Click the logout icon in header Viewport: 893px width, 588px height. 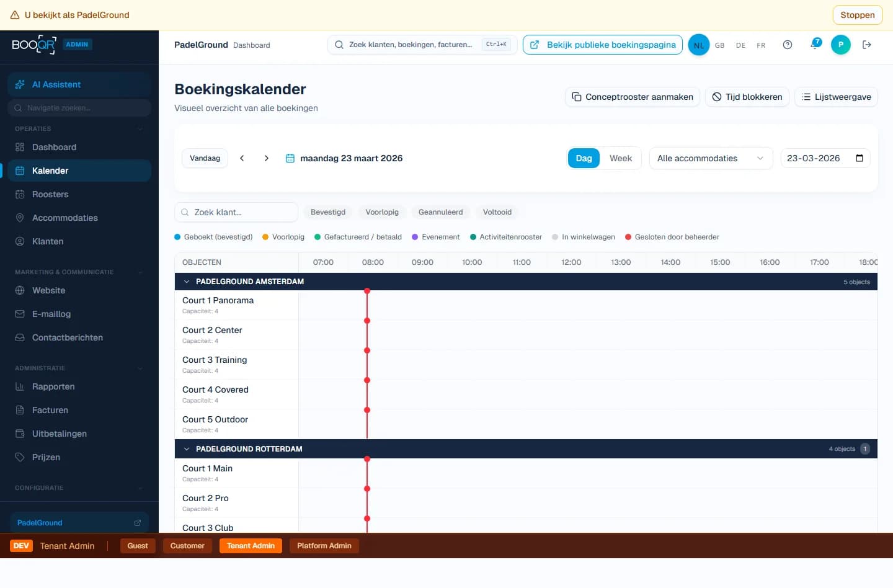(x=867, y=45)
